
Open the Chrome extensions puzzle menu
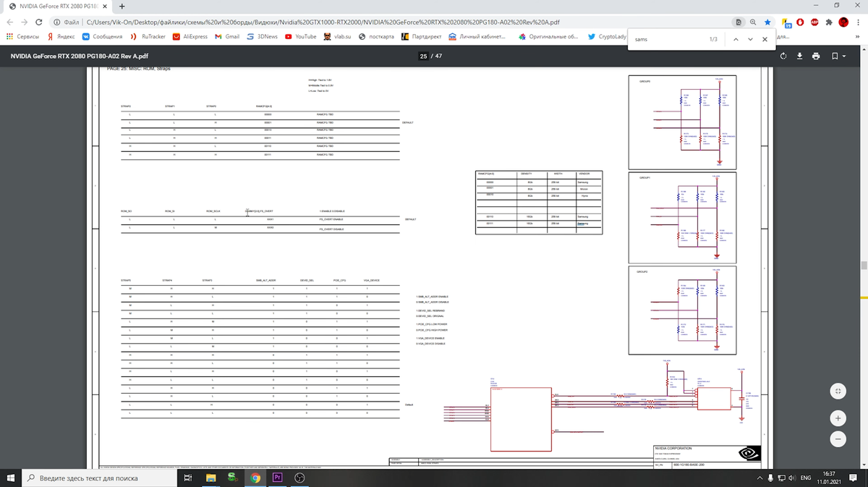point(828,22)
